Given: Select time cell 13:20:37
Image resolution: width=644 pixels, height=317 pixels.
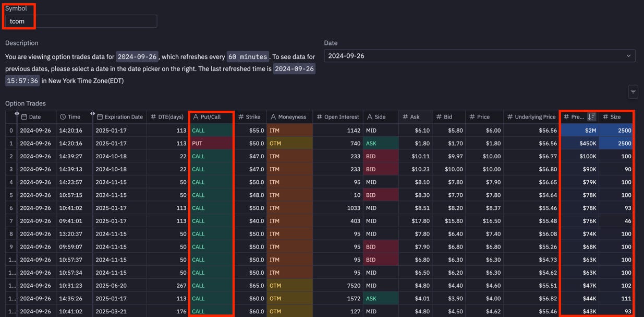Looking at the screenshot, I should [74, 234].
